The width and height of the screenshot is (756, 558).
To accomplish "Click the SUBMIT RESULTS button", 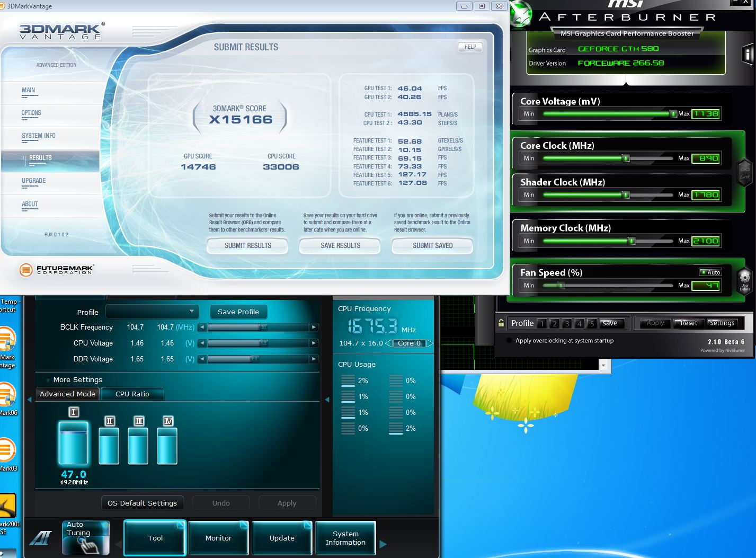I will (247, 245).
